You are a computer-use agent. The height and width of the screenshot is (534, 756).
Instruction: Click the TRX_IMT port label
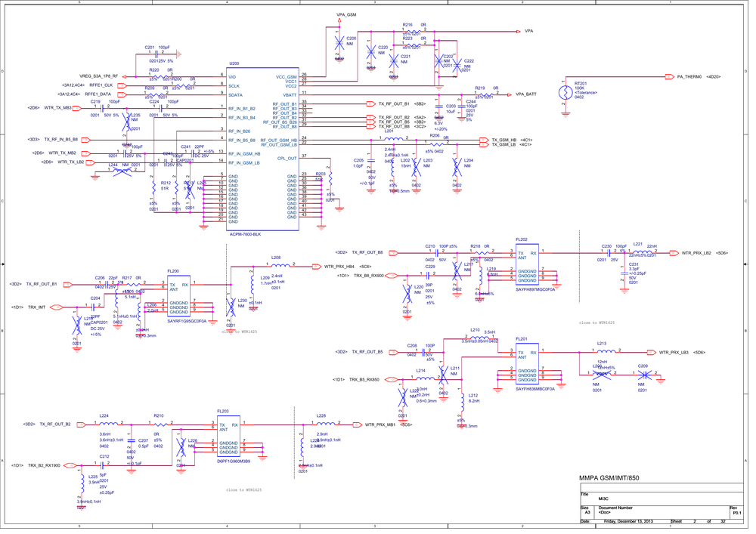coord(36,307)
